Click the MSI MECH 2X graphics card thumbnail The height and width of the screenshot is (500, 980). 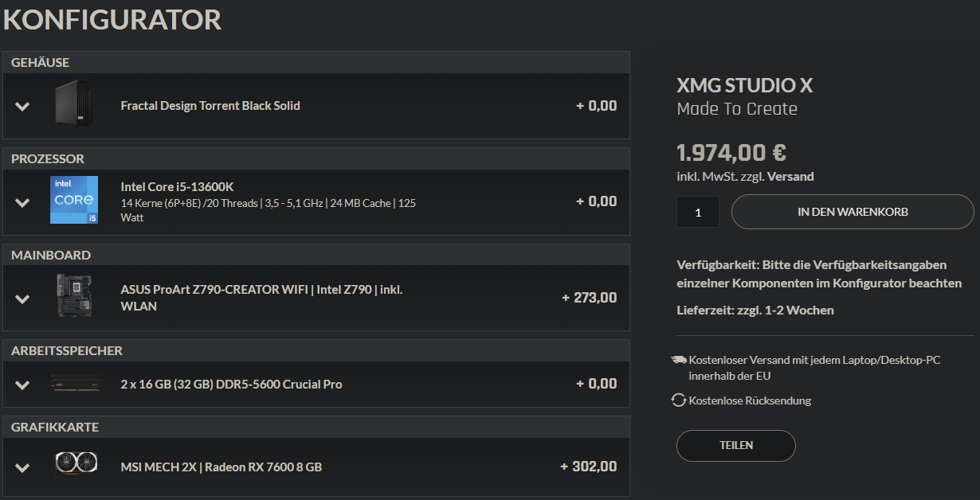76,464
